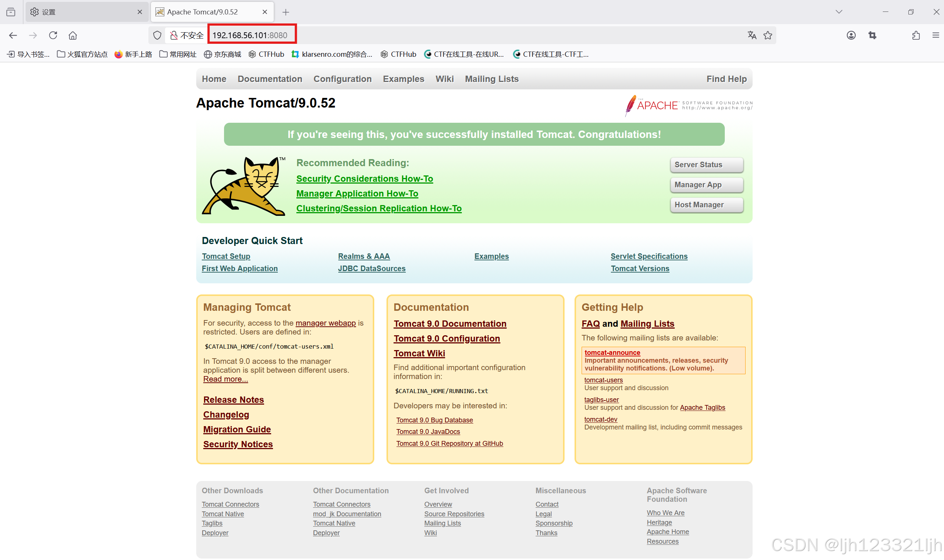Bookmark this page with the star icon
The image size is (944, 560).
coord(767,35)
